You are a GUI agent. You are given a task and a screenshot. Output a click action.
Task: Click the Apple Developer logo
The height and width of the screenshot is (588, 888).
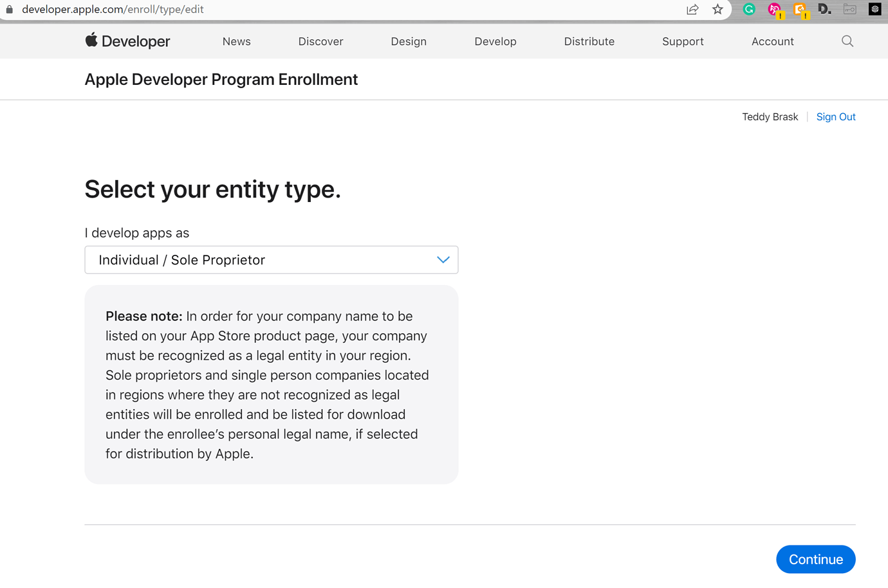pyautogui.click(x=127, y=41)
